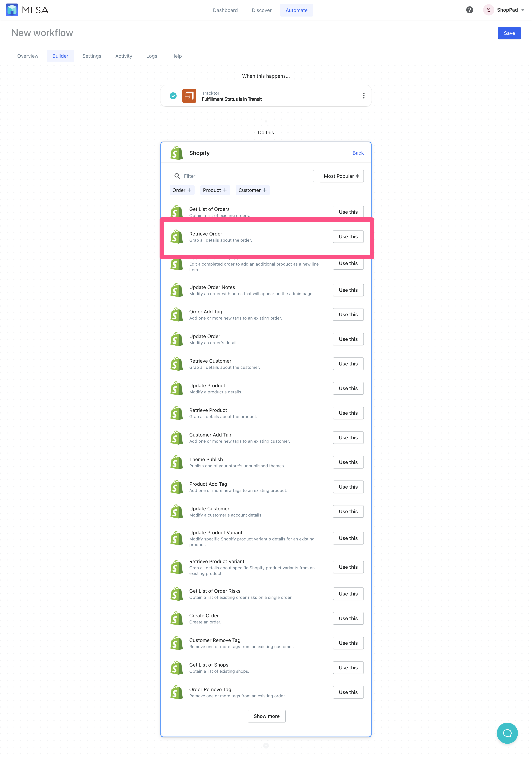Click Shopify icon next to Update Product

coord(177,388)
